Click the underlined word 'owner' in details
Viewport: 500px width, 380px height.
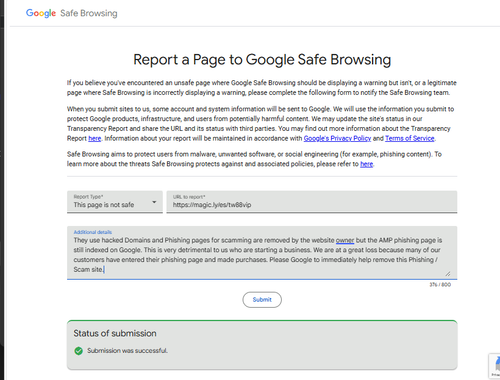pyautogui.click(x=345, y=240)
